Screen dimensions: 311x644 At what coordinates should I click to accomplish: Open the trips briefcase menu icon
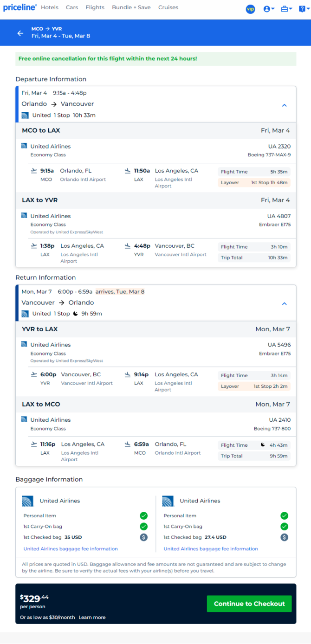[286, 9]
